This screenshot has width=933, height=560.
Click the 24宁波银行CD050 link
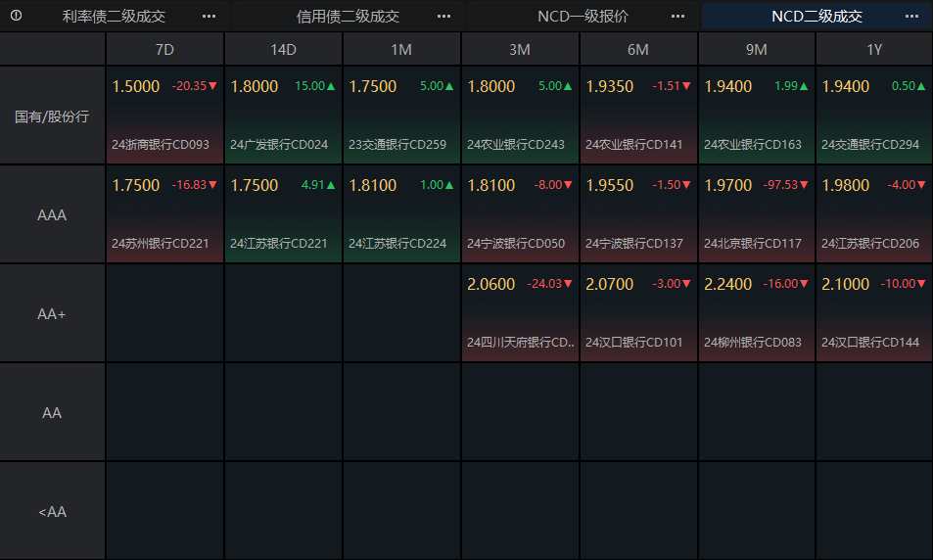pos(515,244)
